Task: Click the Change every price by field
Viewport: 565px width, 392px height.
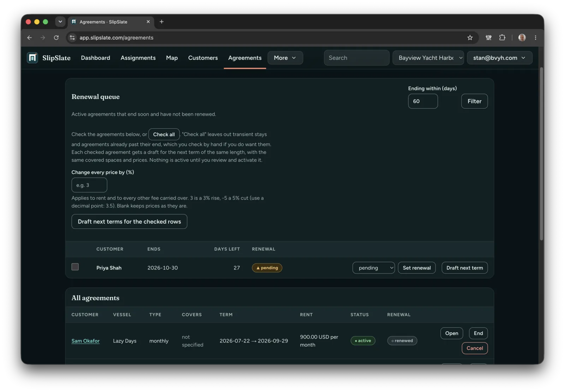Action: pyautogui.click(x=89, y=185)
